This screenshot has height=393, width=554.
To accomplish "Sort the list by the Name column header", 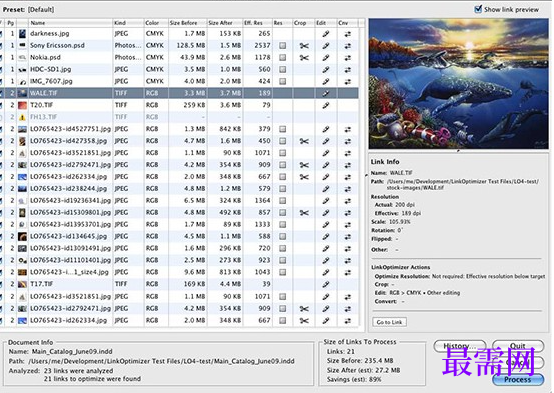I will [70, 23].
